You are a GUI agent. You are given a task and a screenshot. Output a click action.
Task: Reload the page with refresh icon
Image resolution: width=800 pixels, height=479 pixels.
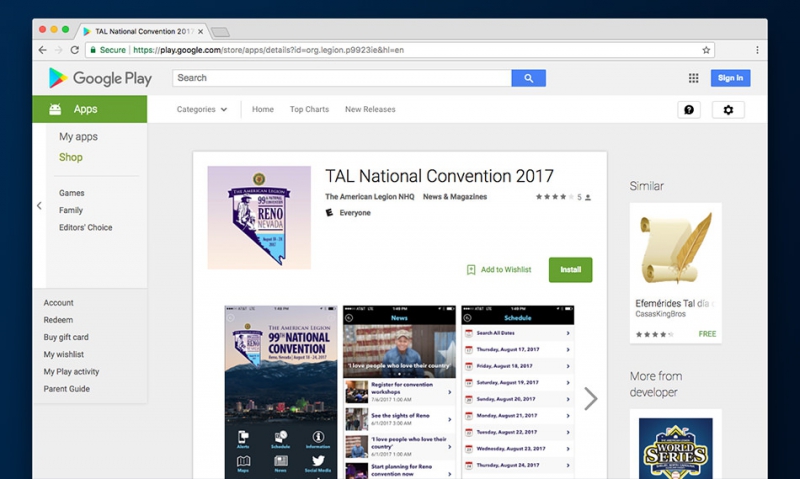74,50
